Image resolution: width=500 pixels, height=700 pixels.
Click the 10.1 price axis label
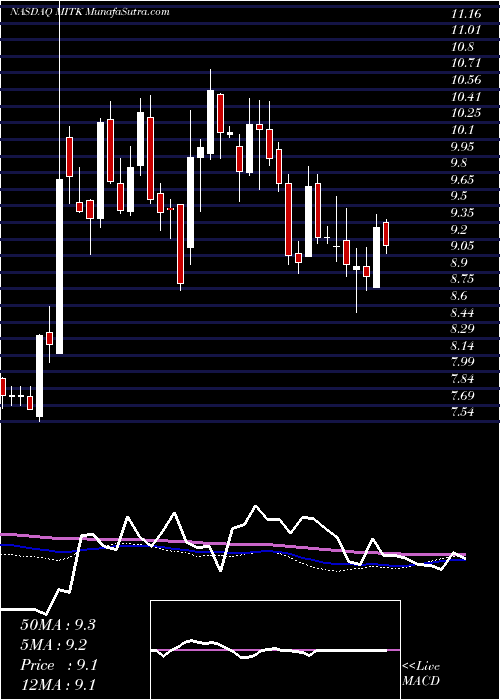tap(463, 130)
